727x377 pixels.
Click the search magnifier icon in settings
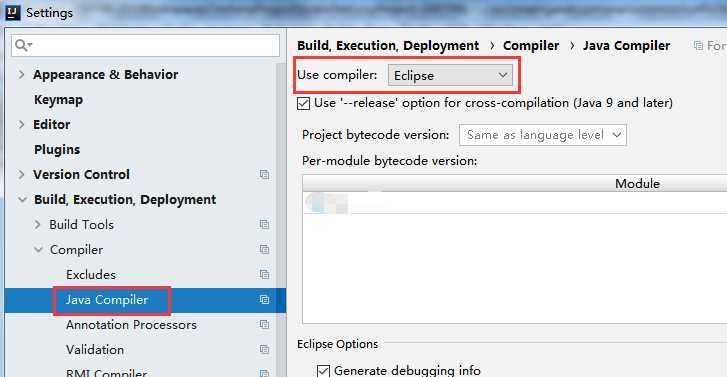[x=23, y=45]
